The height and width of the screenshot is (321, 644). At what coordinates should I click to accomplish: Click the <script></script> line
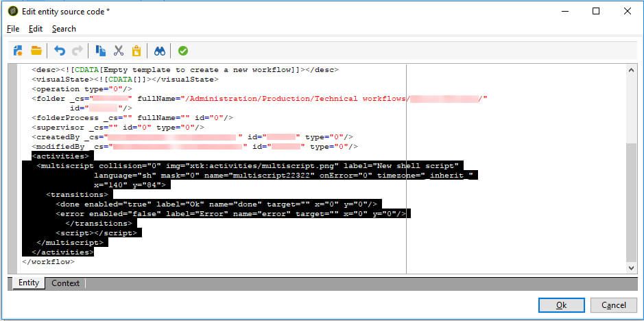coord(96,233)
